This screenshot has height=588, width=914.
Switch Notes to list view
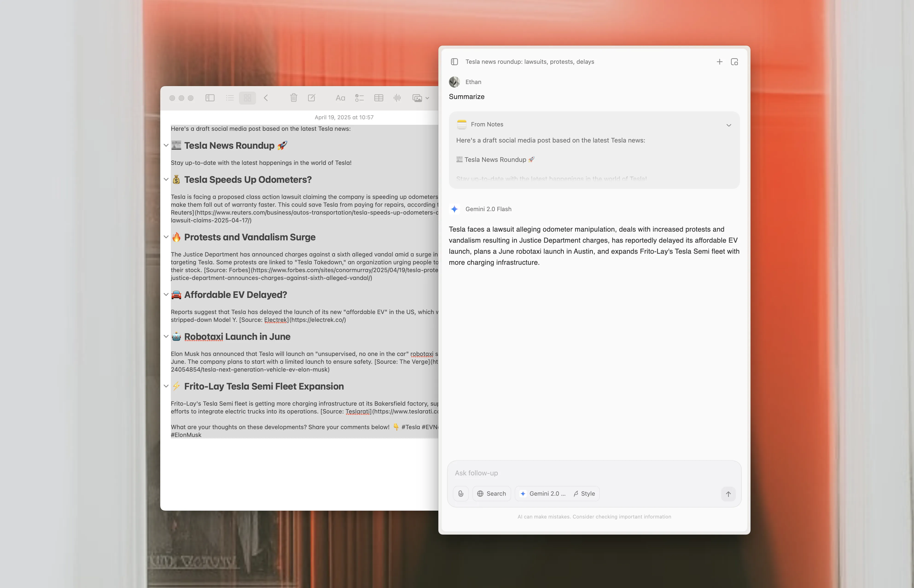[x=230, y=98]
